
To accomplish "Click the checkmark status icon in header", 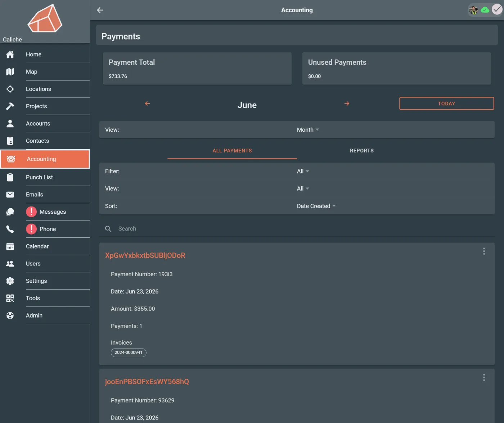I will 497,10.
